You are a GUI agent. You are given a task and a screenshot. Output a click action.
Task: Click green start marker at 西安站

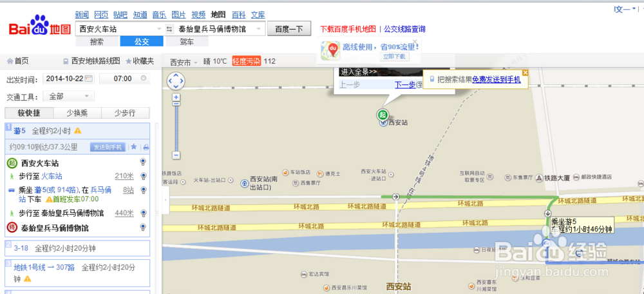tap(383, 115)
